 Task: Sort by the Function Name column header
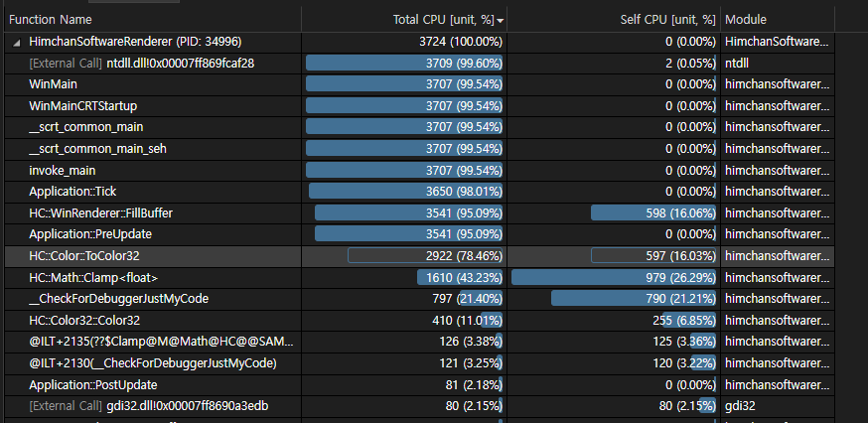click(153, 20)
